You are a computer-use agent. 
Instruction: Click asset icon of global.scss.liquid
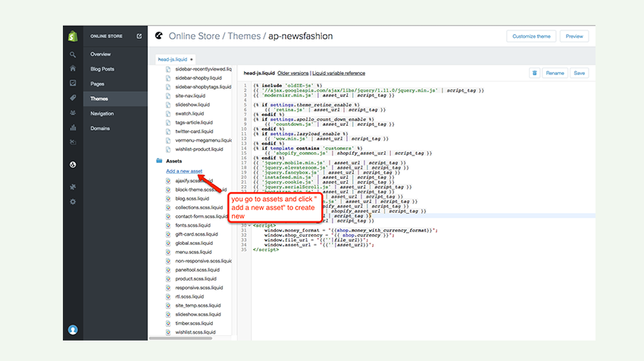[168, 243]
